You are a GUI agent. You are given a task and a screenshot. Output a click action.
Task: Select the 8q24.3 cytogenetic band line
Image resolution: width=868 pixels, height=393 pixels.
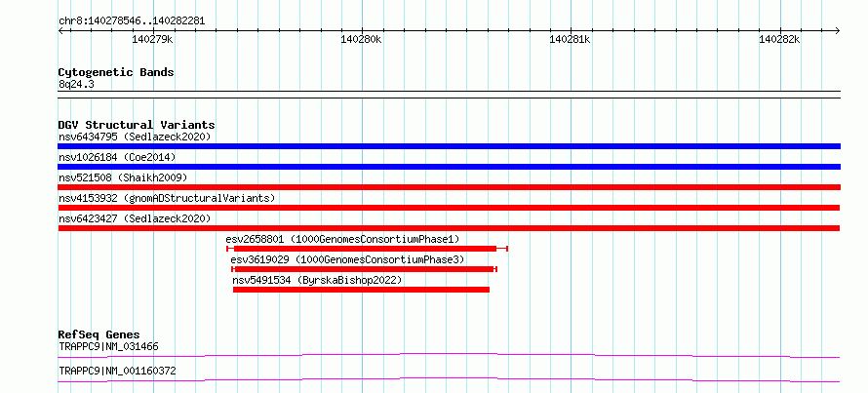coord(449,95)
